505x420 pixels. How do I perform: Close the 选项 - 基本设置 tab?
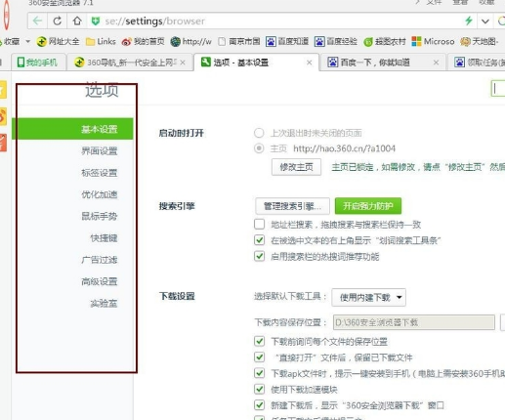pyautogui.click(x=310, y=63)
